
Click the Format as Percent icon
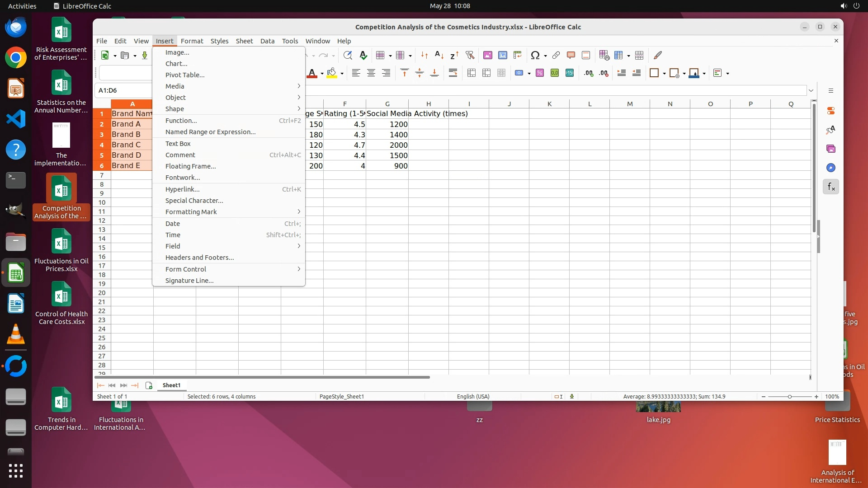pos(539,73)
